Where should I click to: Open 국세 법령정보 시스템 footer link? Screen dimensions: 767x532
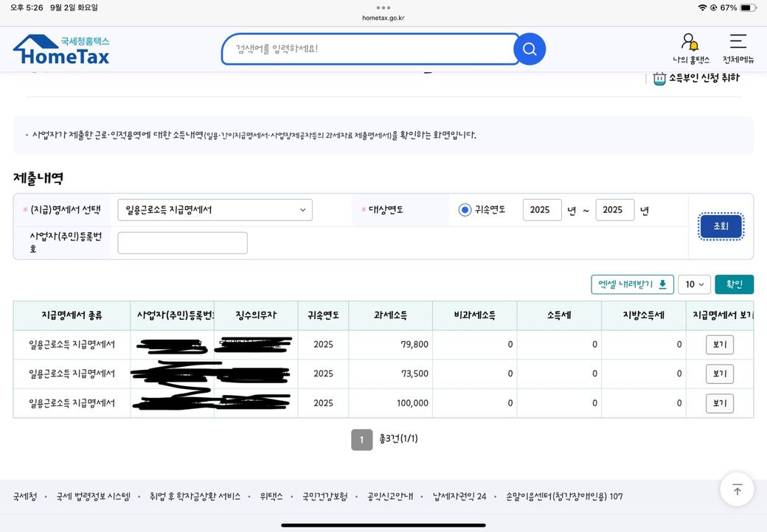point(93,497)
